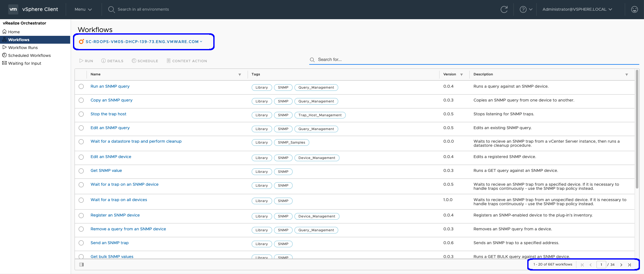Go to the next page of workflows
Image resolution: width=644 pixels, height=274 pixels.
coord(621,265)
